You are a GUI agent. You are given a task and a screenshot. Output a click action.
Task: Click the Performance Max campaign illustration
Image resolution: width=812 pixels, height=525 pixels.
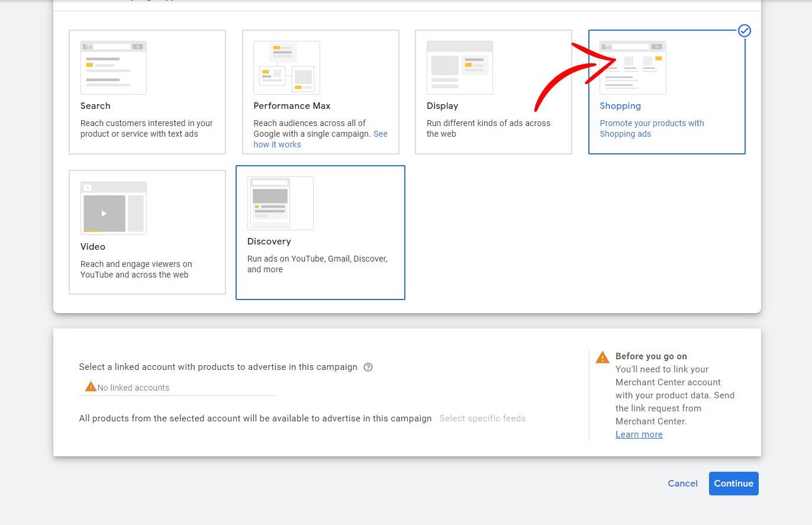(x=286, y=67)
